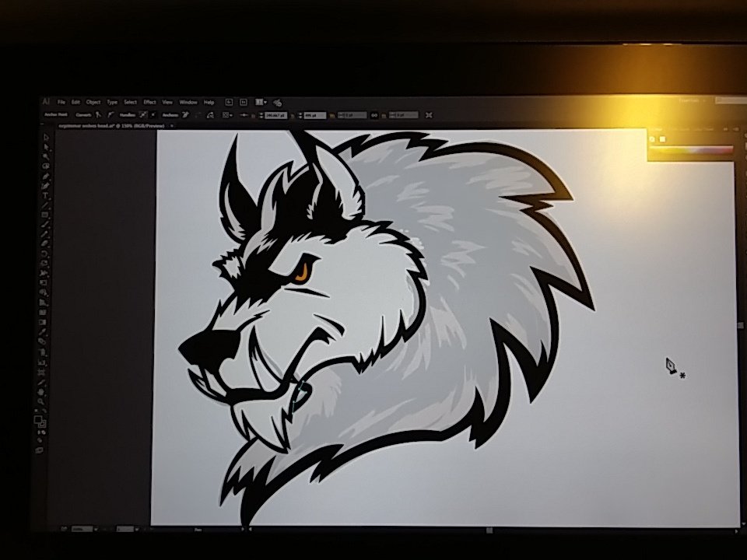
Task: Select the Pen tool in toolbox
Action: 46,177
